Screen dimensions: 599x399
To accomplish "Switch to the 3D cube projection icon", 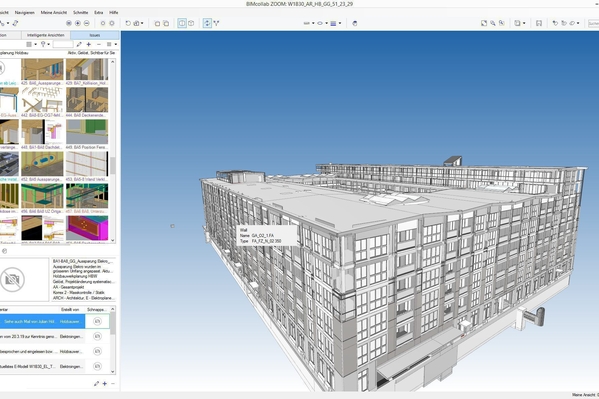I will pyautogui.click(x=191, y=23).
